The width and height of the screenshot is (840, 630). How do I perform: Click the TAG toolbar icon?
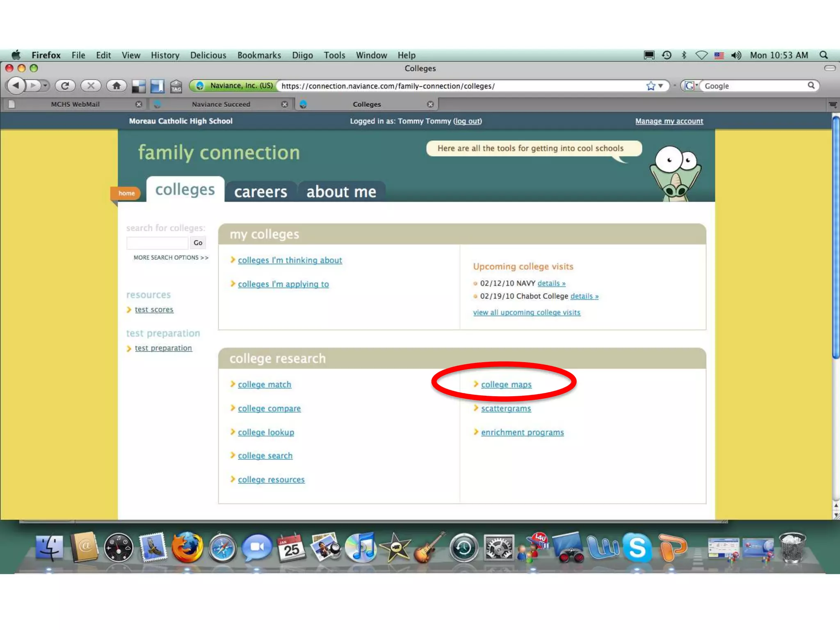point(176,87)
